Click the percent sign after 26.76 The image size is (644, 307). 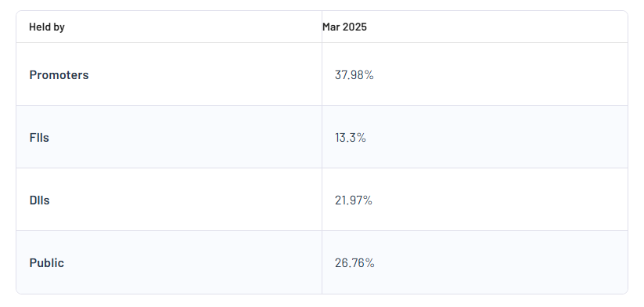369,263
